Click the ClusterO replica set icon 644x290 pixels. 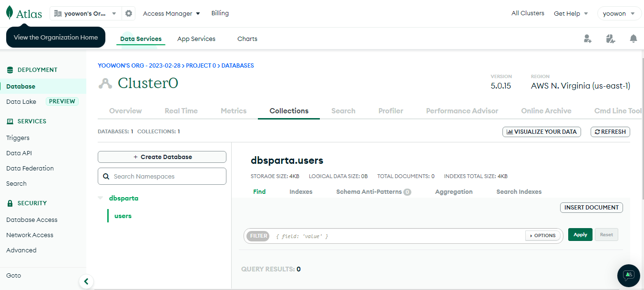point(105,83)
